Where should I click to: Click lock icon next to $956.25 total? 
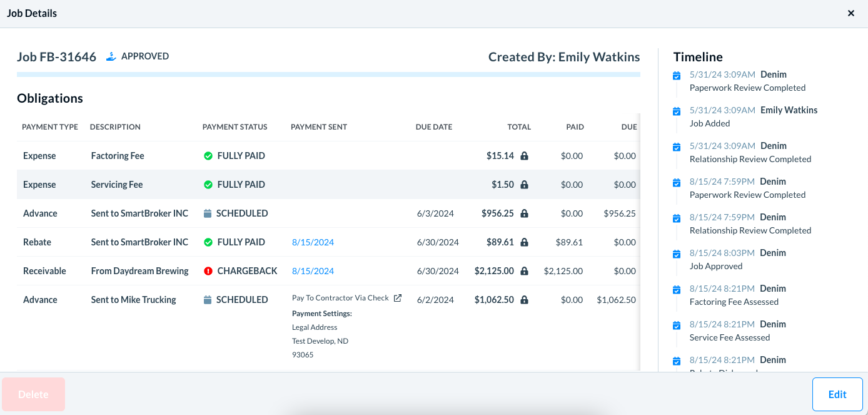click(x=524, y=213)
